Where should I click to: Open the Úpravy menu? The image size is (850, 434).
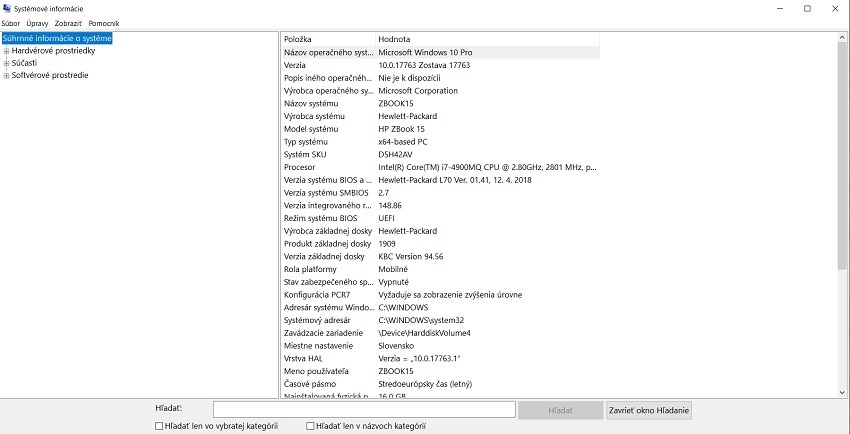[37, 23]
